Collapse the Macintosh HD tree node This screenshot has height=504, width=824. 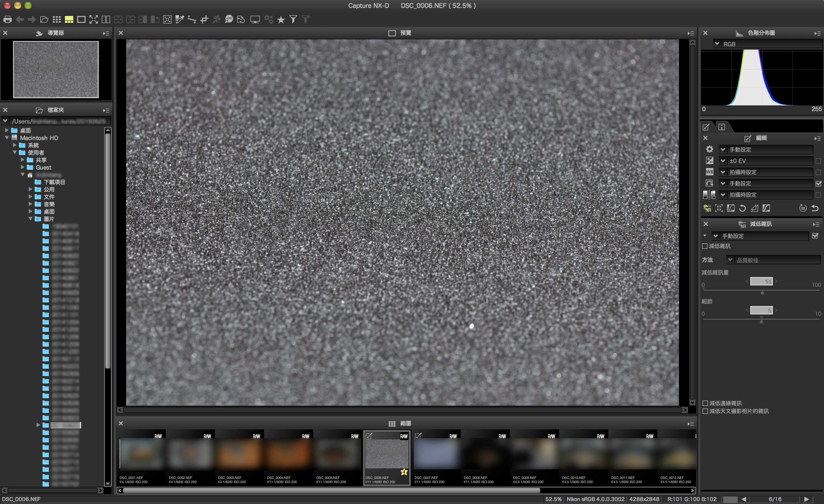coord(7,138)
